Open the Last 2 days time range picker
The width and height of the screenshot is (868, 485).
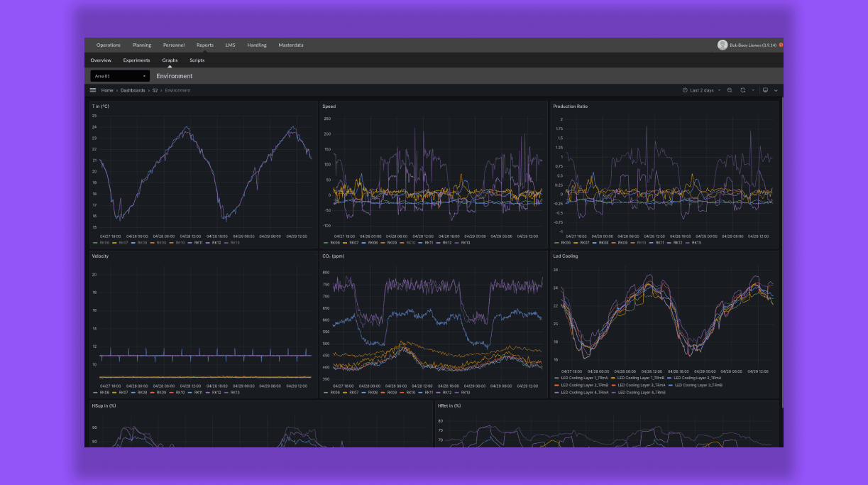point(702,90)
